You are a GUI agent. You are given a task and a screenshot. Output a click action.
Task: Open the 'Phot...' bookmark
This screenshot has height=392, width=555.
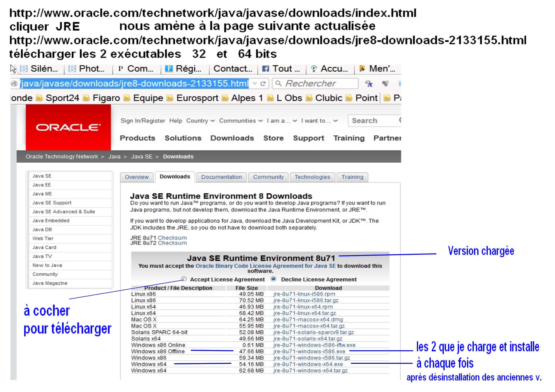pyautogui.click(x=87, y=69)
